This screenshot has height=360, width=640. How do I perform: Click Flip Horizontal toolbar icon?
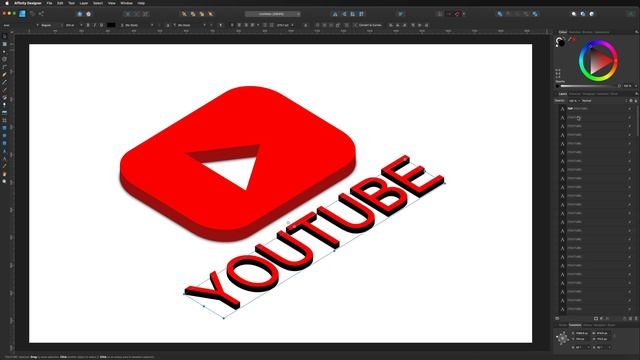(335, 14)
